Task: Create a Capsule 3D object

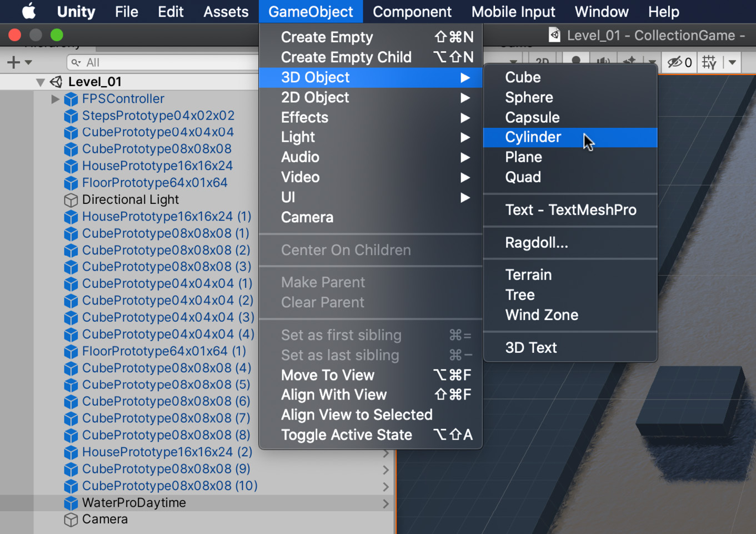Action: click(x=570, y=117)
